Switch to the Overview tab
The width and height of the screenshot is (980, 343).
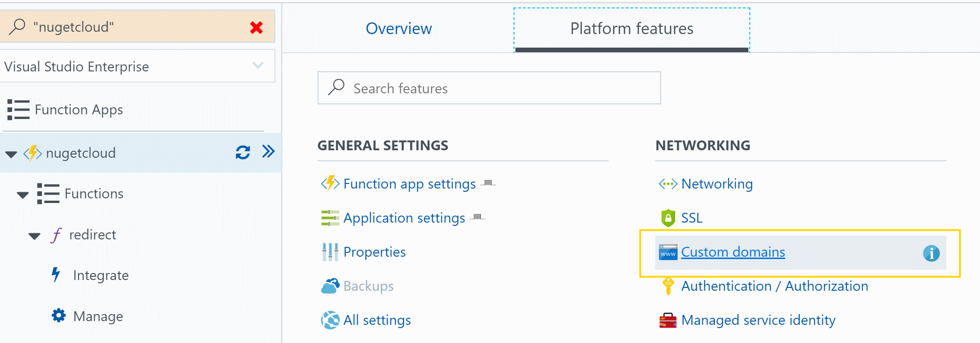[399, 29]
